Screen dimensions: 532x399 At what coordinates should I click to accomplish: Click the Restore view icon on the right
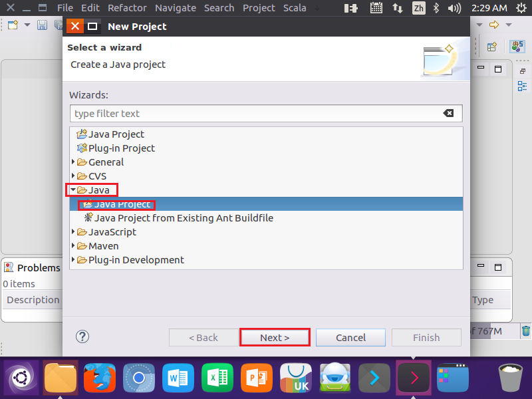[x=523, y=71]
